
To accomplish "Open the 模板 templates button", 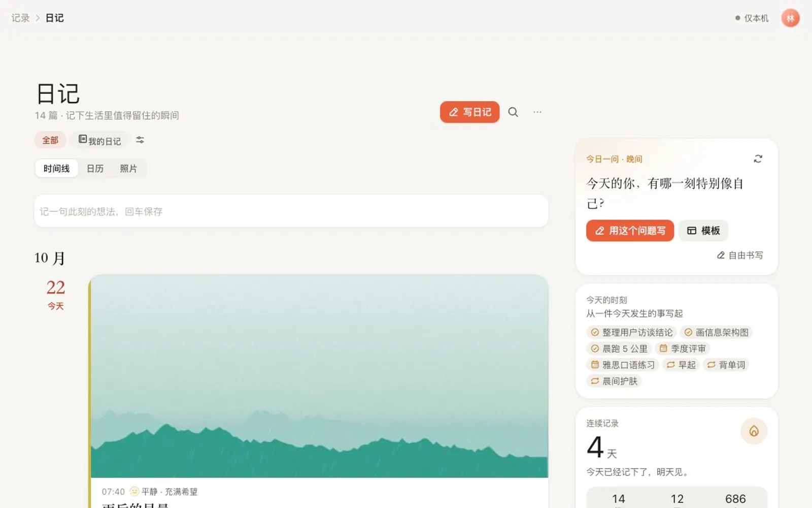I will (703, 231).
